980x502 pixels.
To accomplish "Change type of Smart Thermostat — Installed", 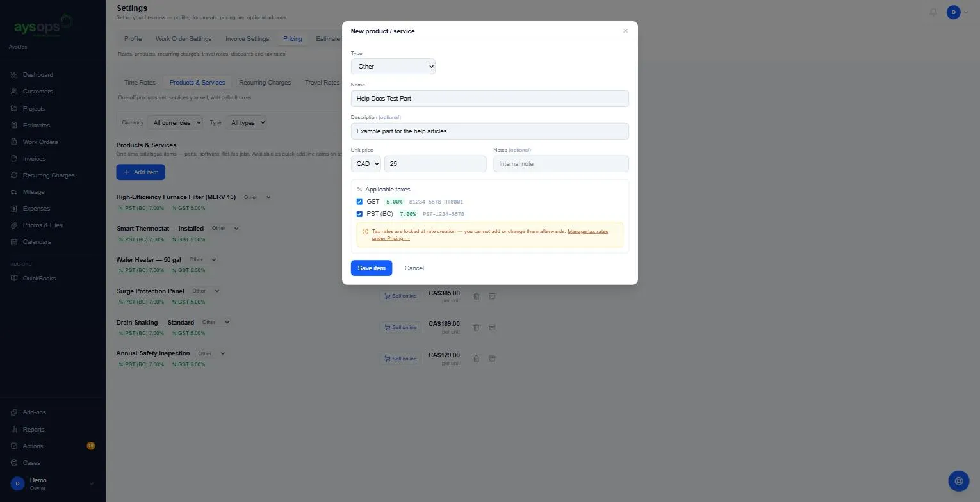I will coord(224,229).
